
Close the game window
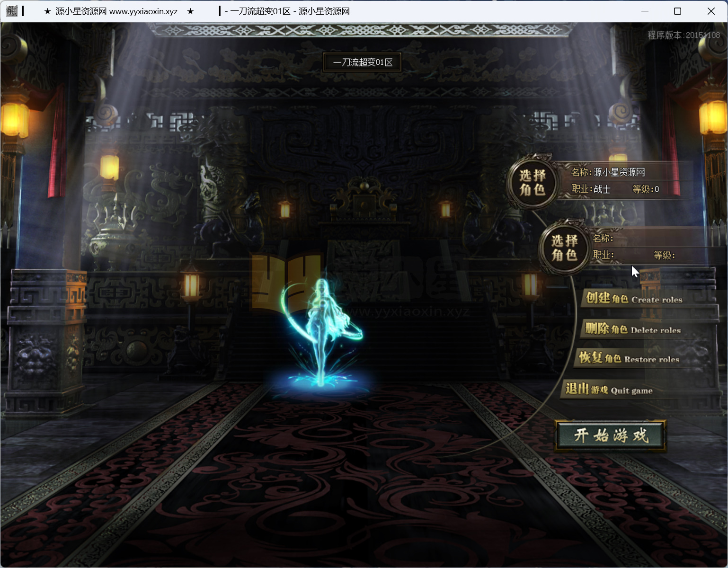click(x=710, y=11)
